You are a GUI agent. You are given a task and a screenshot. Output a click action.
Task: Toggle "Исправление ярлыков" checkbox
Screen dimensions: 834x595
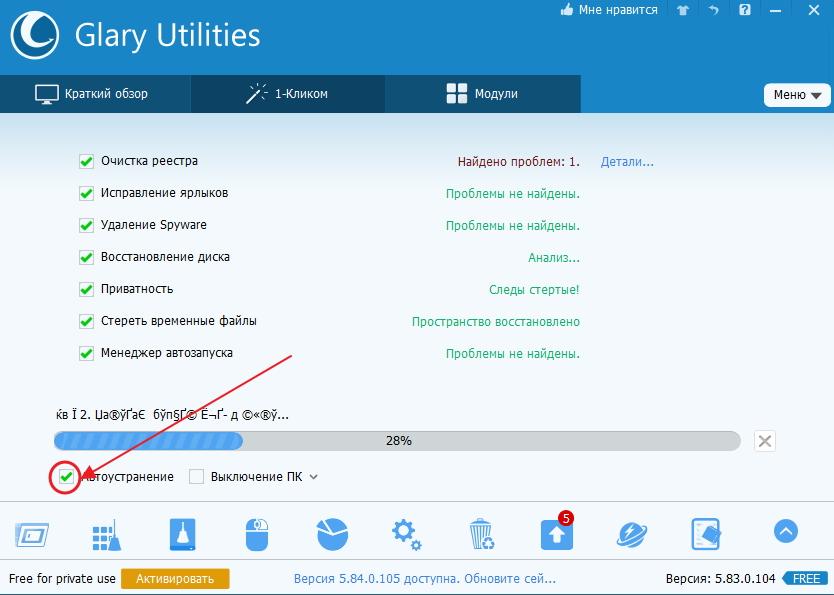[x=86, y=193]
